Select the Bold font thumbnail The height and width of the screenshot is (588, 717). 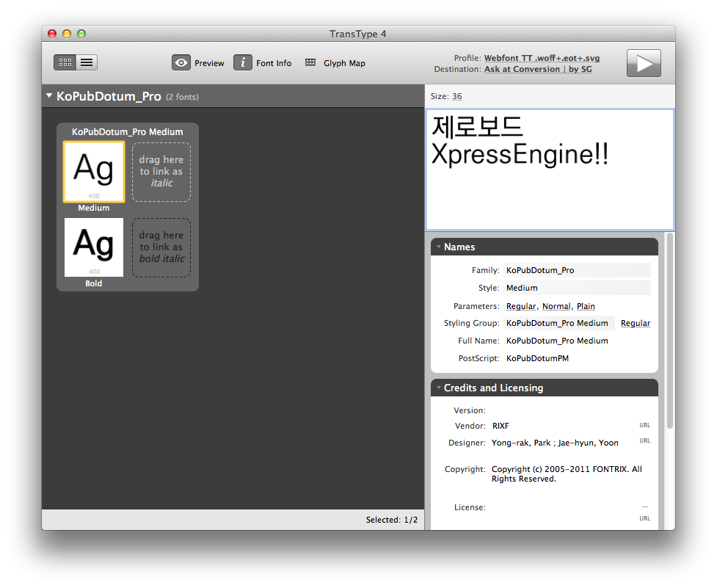point(93,247)
